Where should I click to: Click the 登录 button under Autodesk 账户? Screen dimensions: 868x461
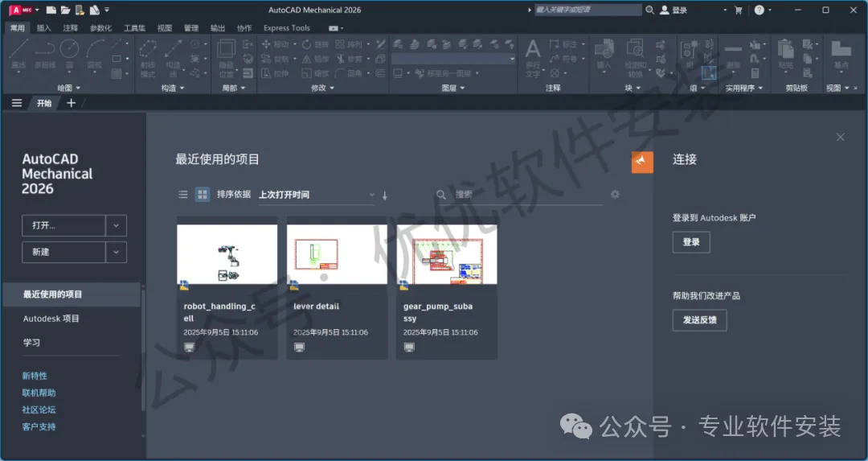[691, 242]
